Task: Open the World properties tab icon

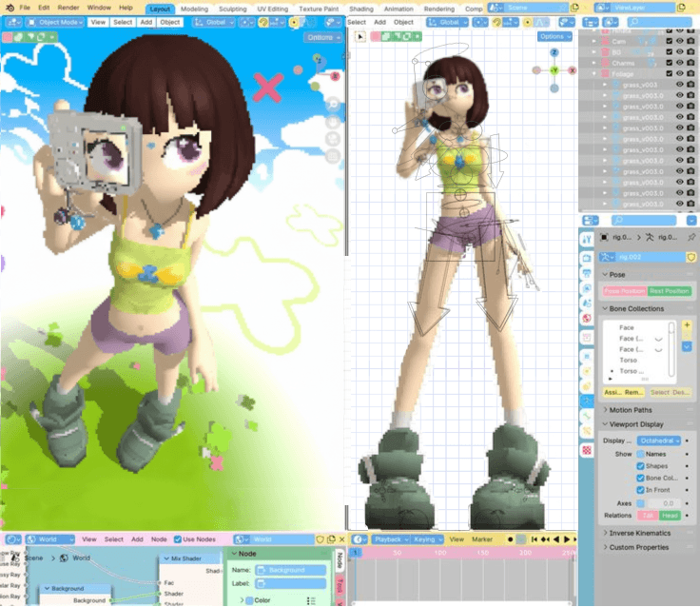Action: tap(587, 319)
